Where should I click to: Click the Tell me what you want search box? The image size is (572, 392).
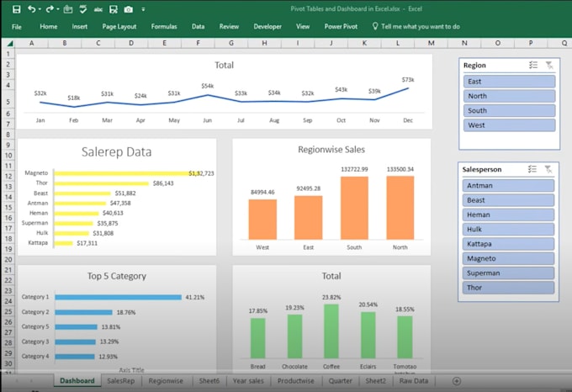click(x=420, y=27)
